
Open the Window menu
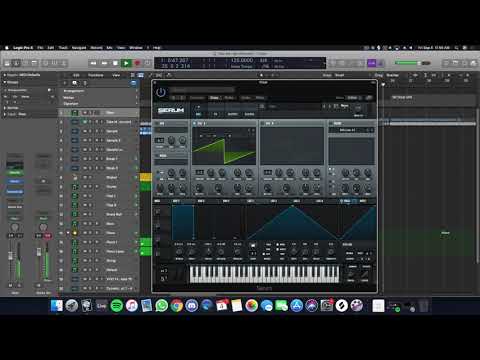tap(136, 48)
